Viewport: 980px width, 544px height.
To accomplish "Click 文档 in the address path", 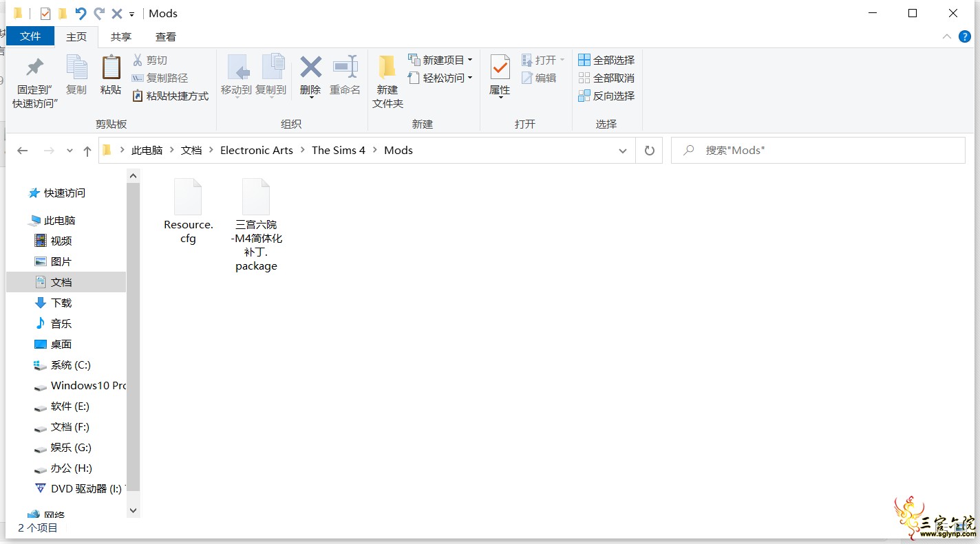I will pos(191,151).
